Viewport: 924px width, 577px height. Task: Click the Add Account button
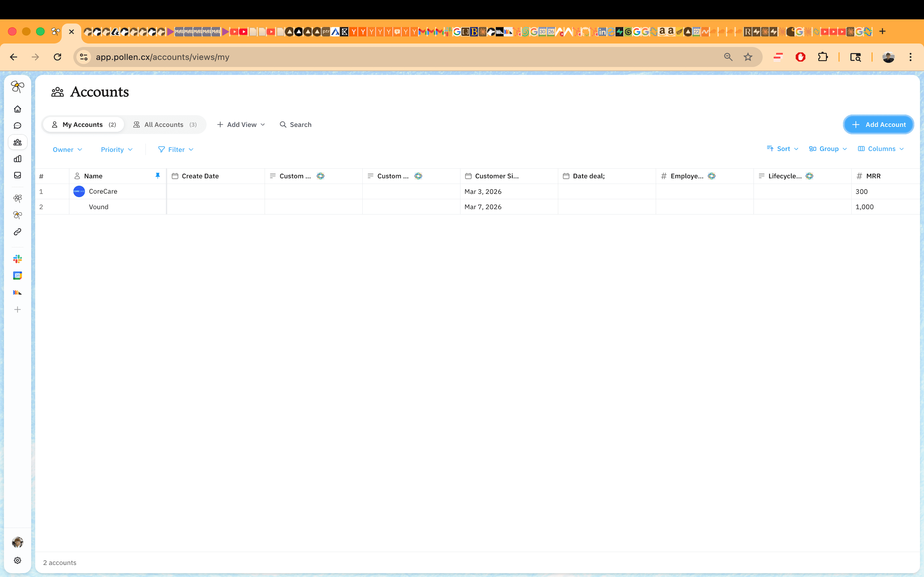(x=878, y=125)
